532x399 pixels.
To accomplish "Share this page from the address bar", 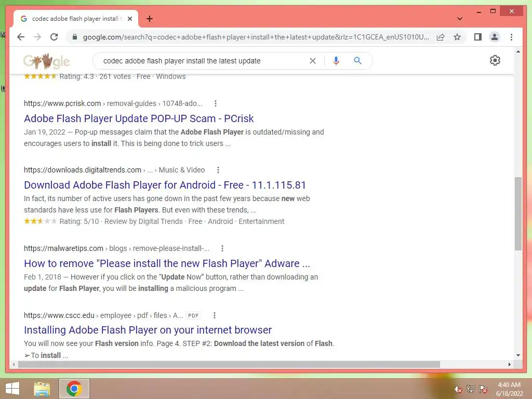I will tap(441, 37).
